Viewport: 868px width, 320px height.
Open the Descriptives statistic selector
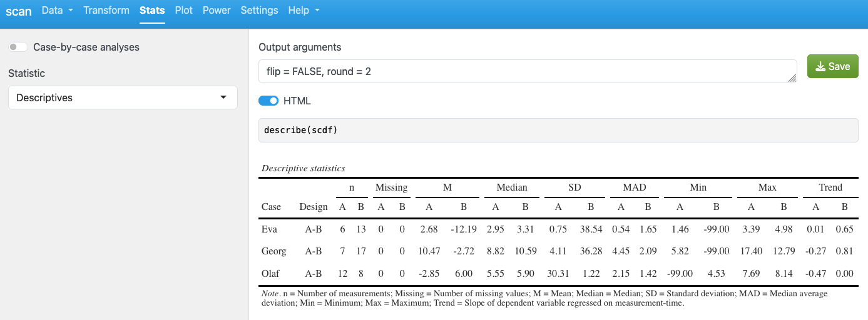tap(123, 97)
